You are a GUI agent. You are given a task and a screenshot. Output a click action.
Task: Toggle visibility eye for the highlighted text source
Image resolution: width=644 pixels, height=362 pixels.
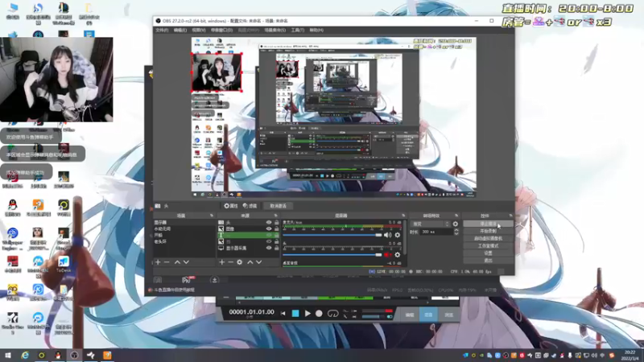tap(269, 236)
